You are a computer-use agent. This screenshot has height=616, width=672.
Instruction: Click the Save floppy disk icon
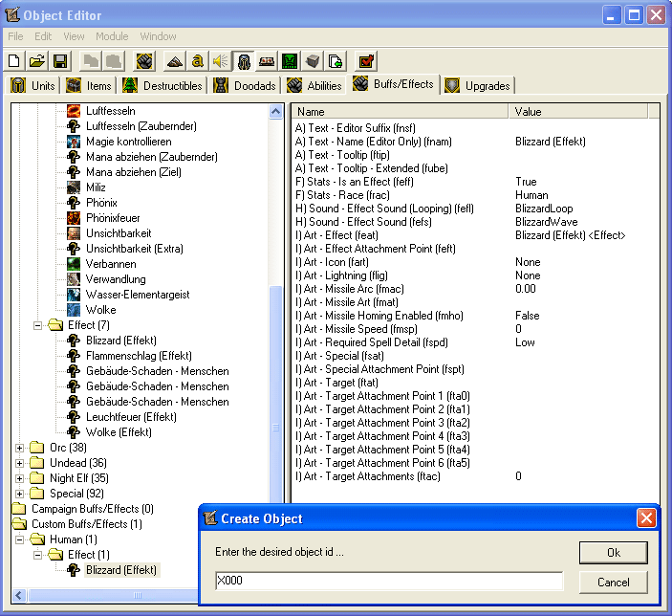tap(59, 61)
